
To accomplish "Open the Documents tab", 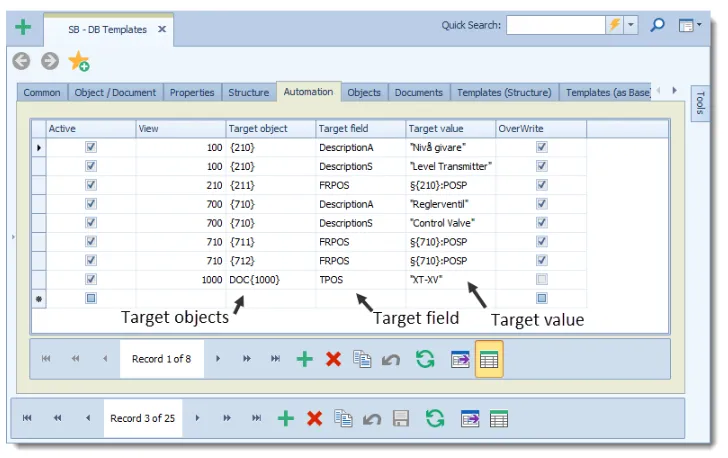I will (x=419, y=92).
